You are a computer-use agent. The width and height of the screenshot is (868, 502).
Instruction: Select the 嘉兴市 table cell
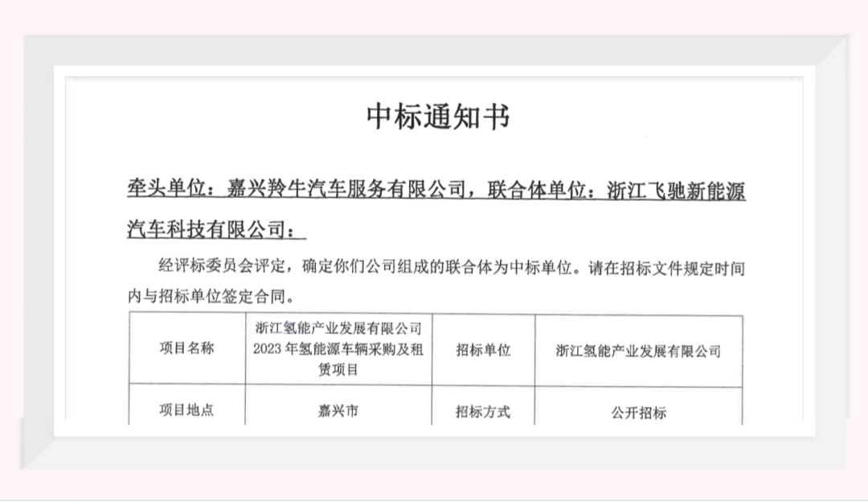338,405
